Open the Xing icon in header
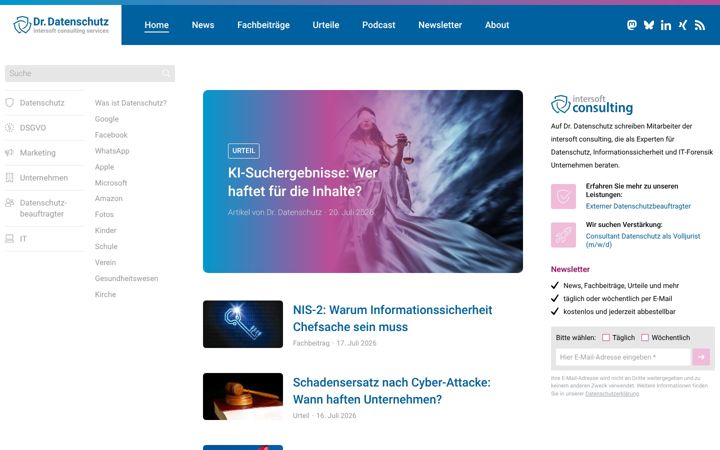720x450 pixels. pyautogui.click(x=683, y=25)
